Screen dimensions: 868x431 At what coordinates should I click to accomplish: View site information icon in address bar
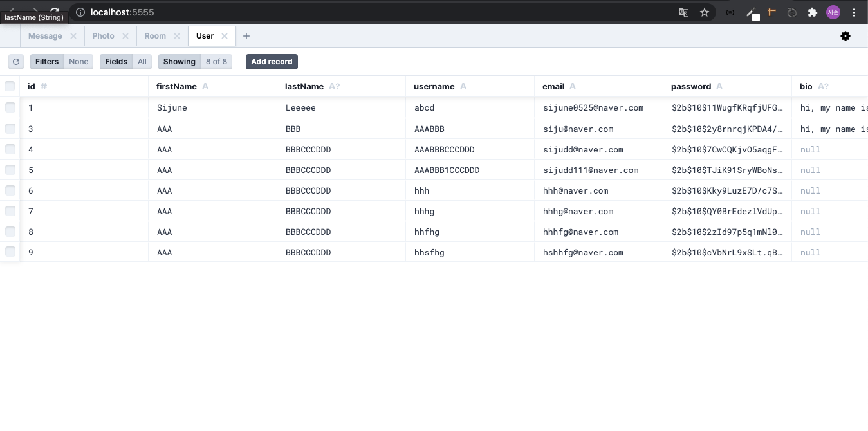[80, 12]
